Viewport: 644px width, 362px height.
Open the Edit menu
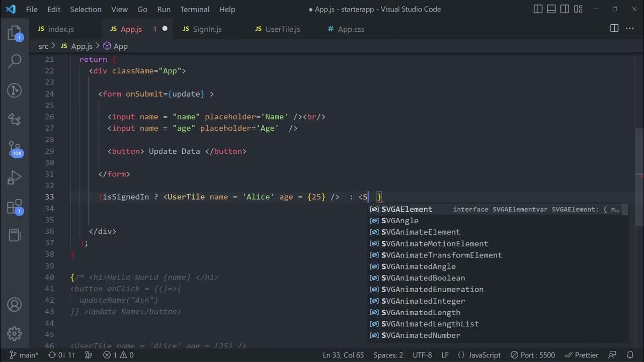coord(54,9)
